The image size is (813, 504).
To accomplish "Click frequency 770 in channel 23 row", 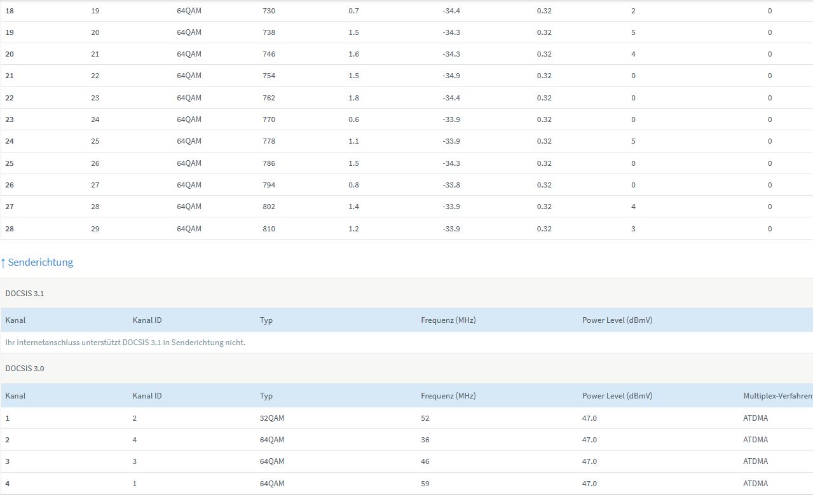I will coord(269,119).
